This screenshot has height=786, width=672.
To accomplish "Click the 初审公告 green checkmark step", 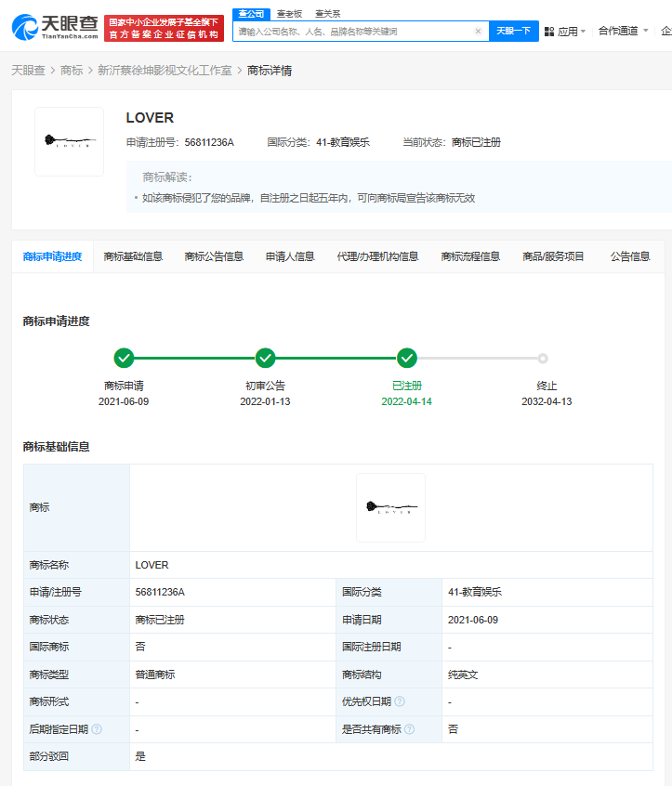I will coord(265,358).
